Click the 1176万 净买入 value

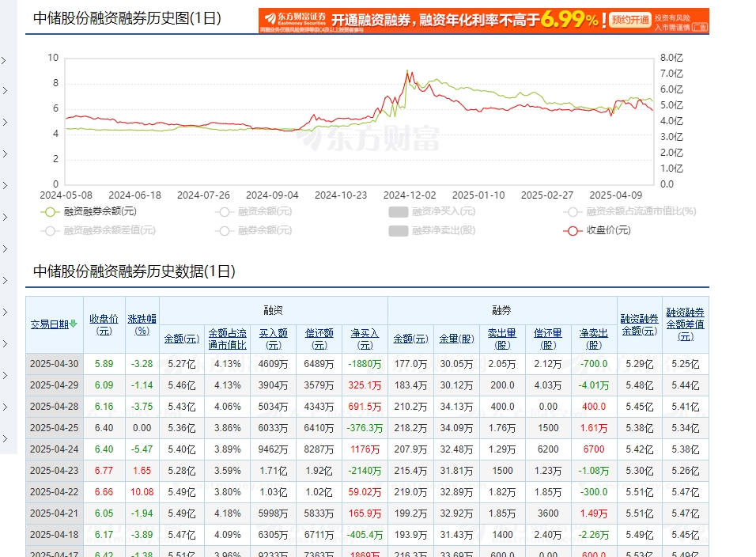click(x=365, y=449)
